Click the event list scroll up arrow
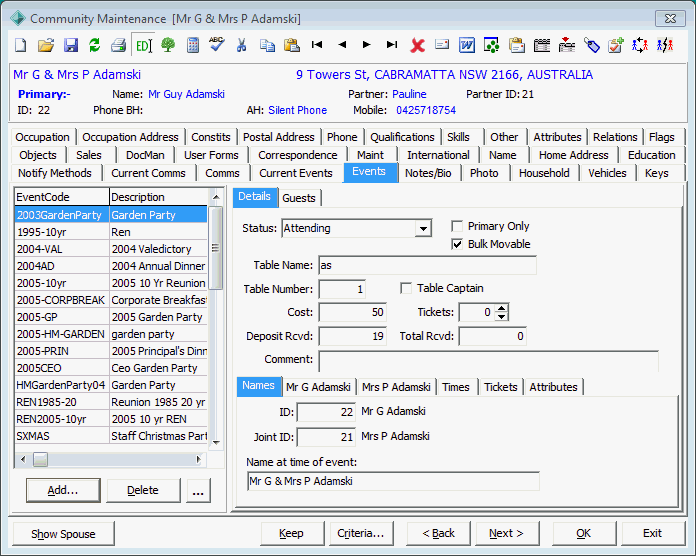The width and height of the screenshot is (696, 556). (216, 197)
